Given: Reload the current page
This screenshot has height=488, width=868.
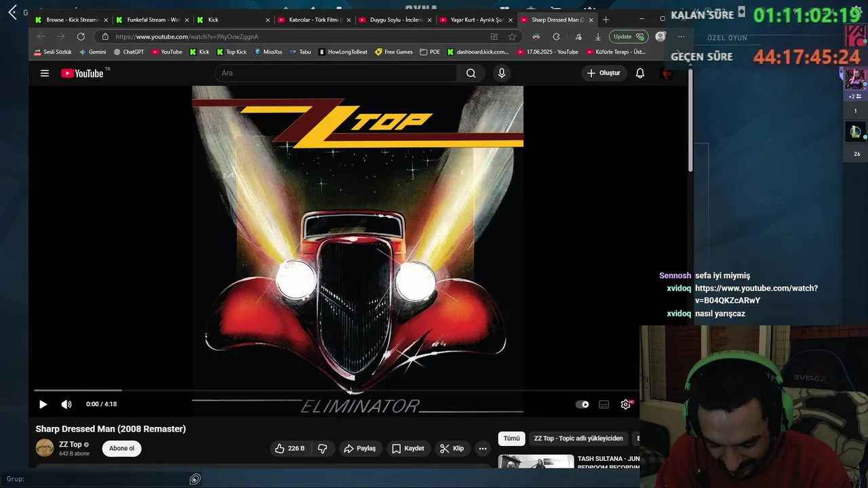Looking at the screenshot, I should click(x=81, y=37).
